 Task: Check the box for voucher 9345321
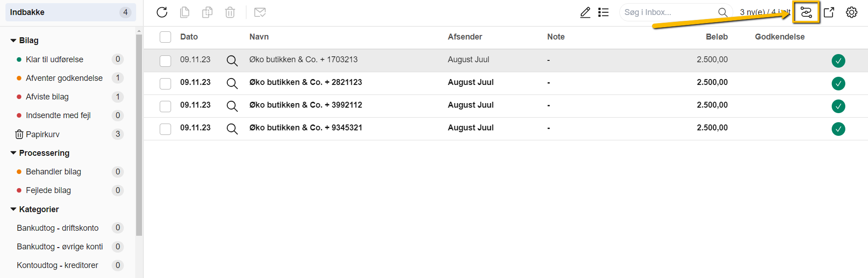pyautogui.click(x=165, y=129)
